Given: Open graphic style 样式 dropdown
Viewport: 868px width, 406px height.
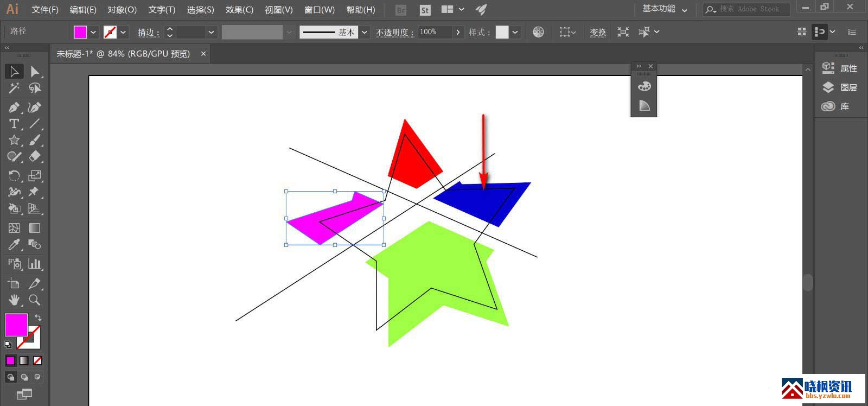Looking at the screenshot, I should [x=515, y=32].
